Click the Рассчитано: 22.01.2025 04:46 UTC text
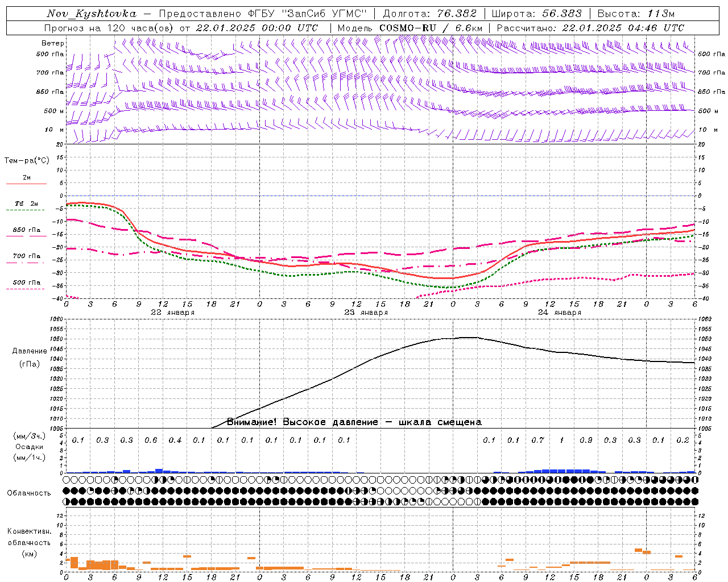 tap(590, 28)
